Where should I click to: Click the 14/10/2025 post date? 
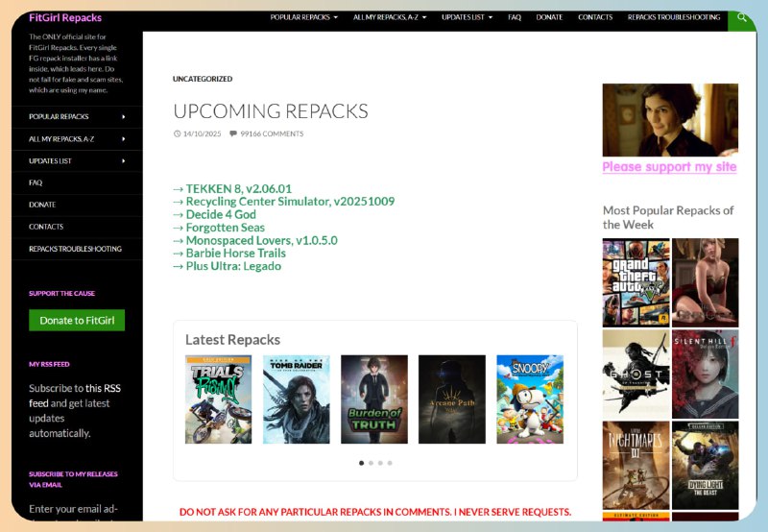202,133
